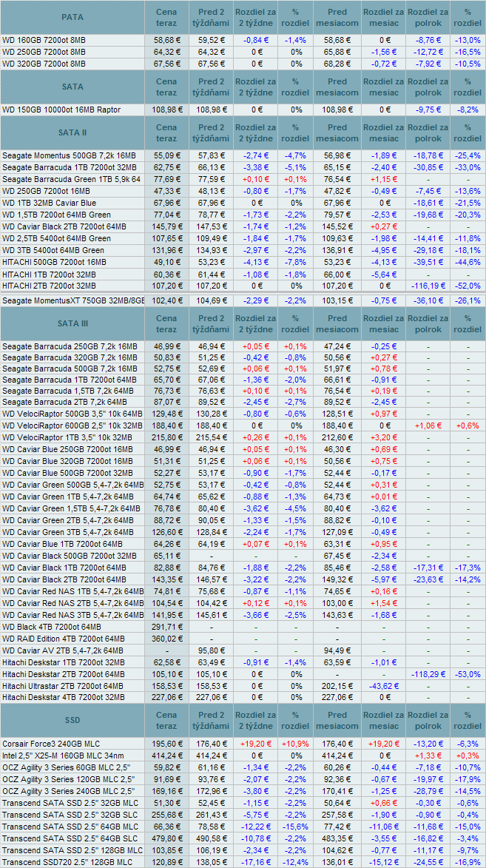Select Seagate MomentusXT 750GB row name
This screenshot has height=868, width=486.
click(x=73, y=300)
